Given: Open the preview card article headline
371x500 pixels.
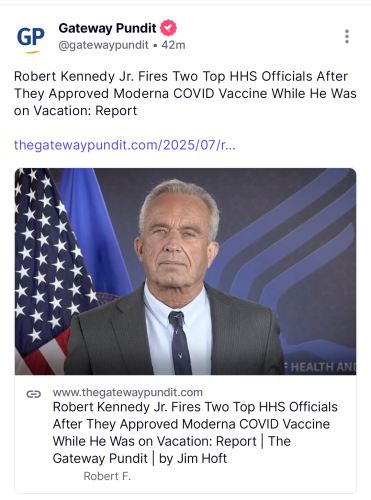Looking at the screenshot, I should pyautogui.click(x=195, y=433).
